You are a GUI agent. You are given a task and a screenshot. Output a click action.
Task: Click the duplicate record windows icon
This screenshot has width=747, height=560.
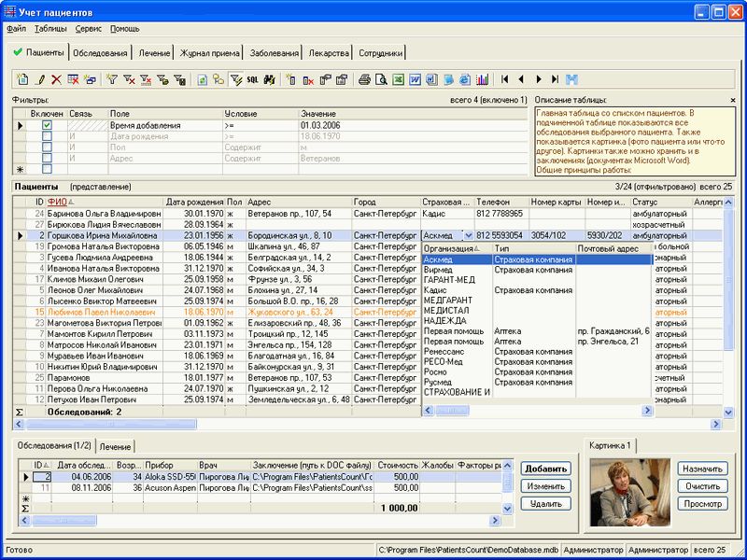pyautogui.click(x=90, y=79)
